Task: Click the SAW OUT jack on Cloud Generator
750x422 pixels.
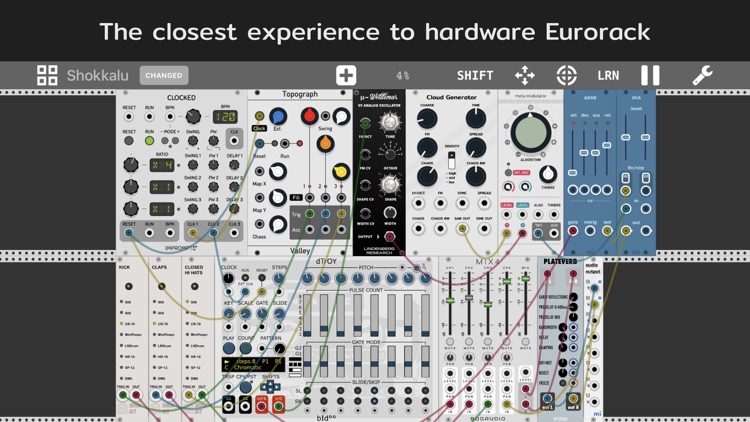Action: [x=462, y=229]
